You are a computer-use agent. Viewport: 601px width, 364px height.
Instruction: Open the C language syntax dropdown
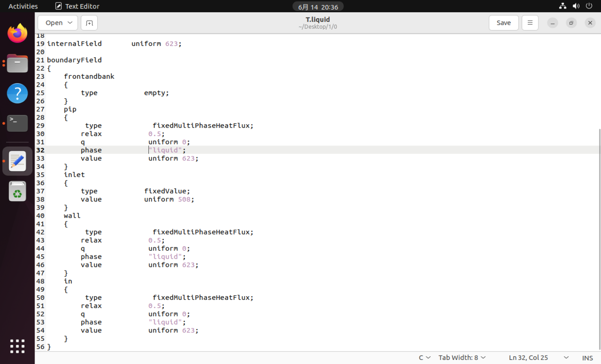click(425, 357)
